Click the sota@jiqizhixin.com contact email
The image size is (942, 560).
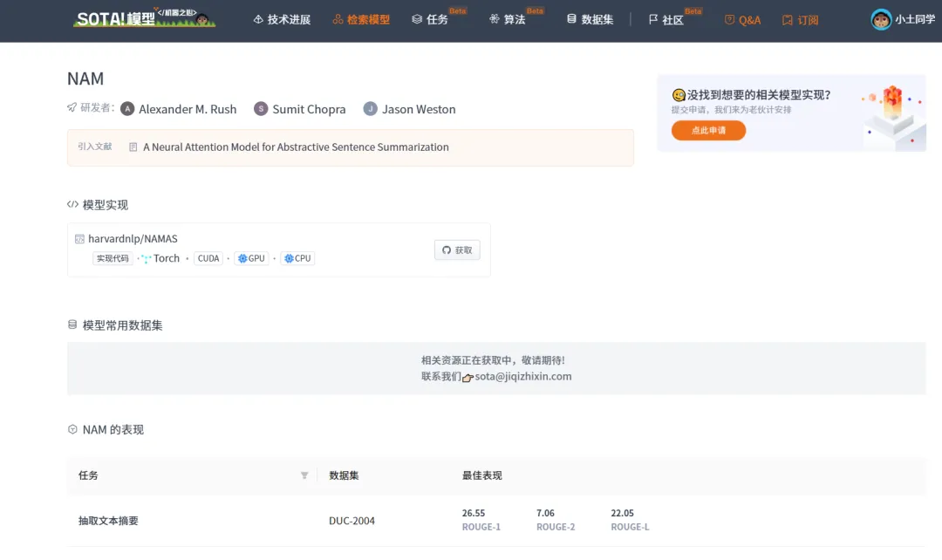pyautogui.click(x=523, y=377)
